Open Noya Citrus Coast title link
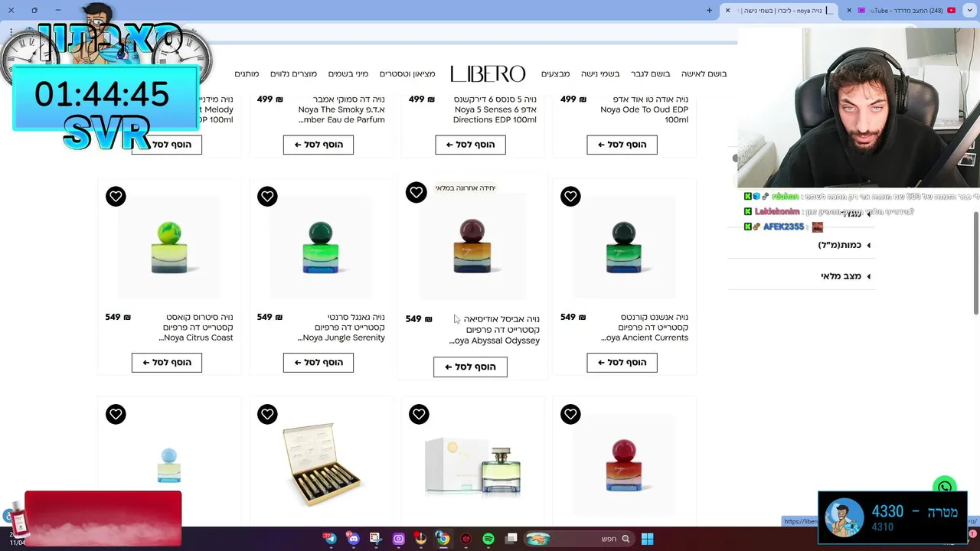This screenshot has height=551, width=980. 196,327
